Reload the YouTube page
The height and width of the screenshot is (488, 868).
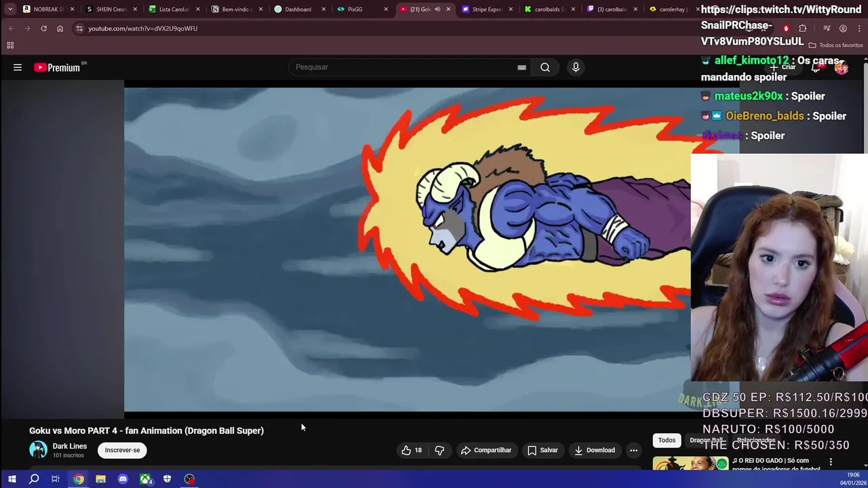tap(43, 28)
